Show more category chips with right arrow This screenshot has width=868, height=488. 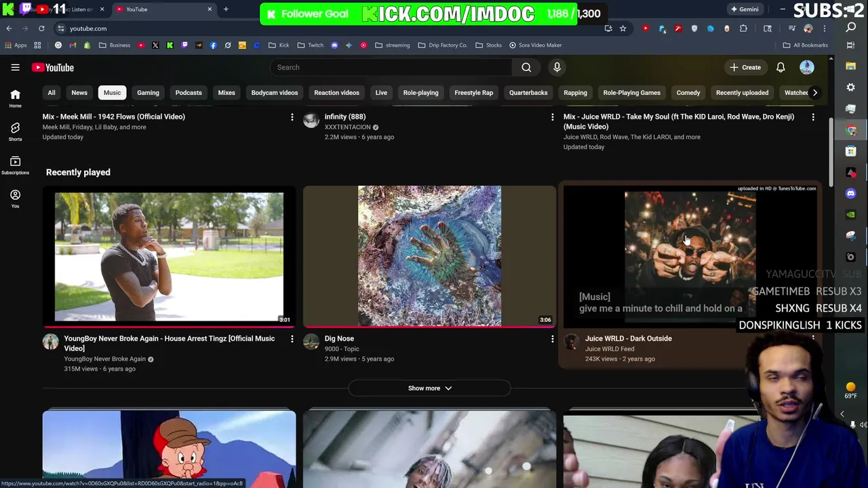pyautogui.click(x=814, y=93)
